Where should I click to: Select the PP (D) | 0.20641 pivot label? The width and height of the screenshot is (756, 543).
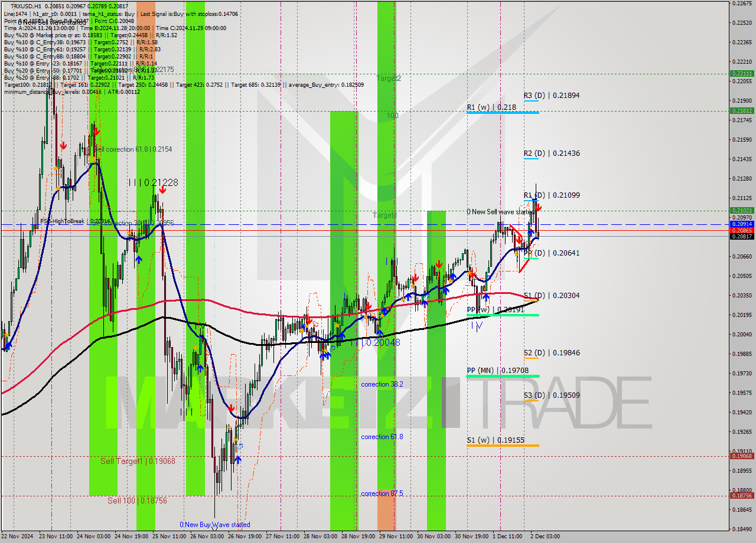click(x=552, y=253)
